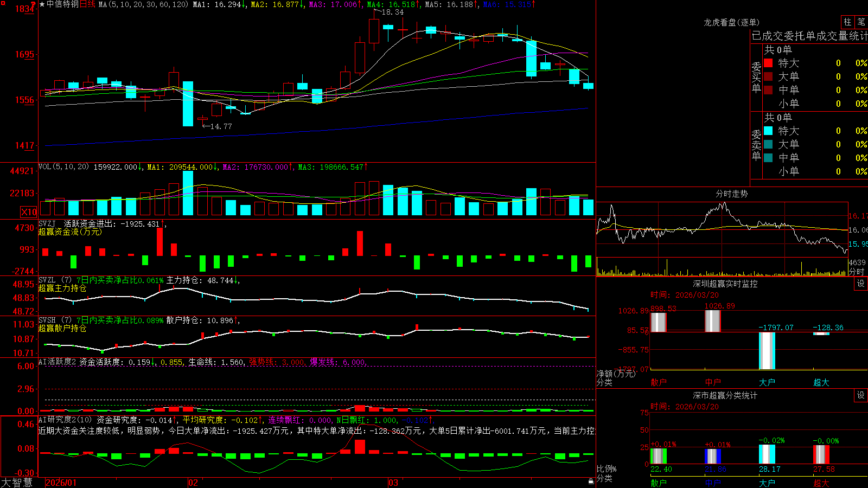Open the MA(5,10,20,30,60,120) parameter label
Image resolution: width=868 pixels, height=488 pixels.
pyautogui.click(x=143, y=4)
